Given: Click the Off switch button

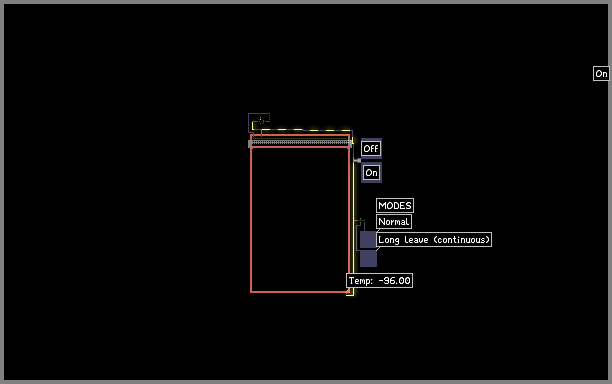Looking at the screenshot, I should point(371,149).
